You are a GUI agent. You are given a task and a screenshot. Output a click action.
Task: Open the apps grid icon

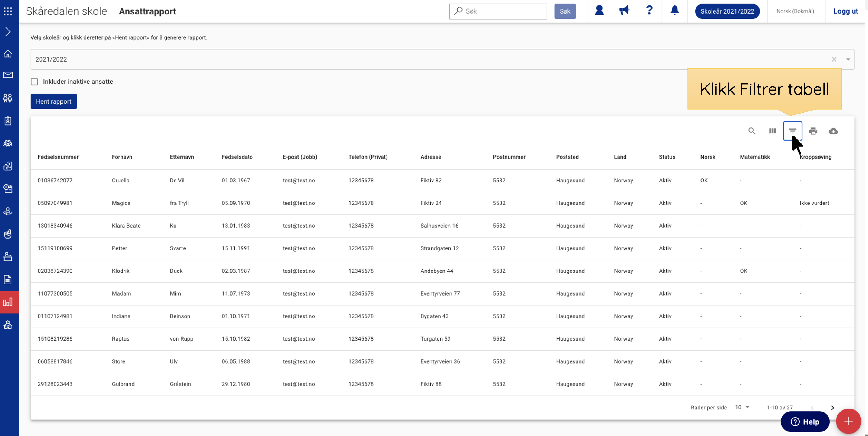click(x=8, y=11)
